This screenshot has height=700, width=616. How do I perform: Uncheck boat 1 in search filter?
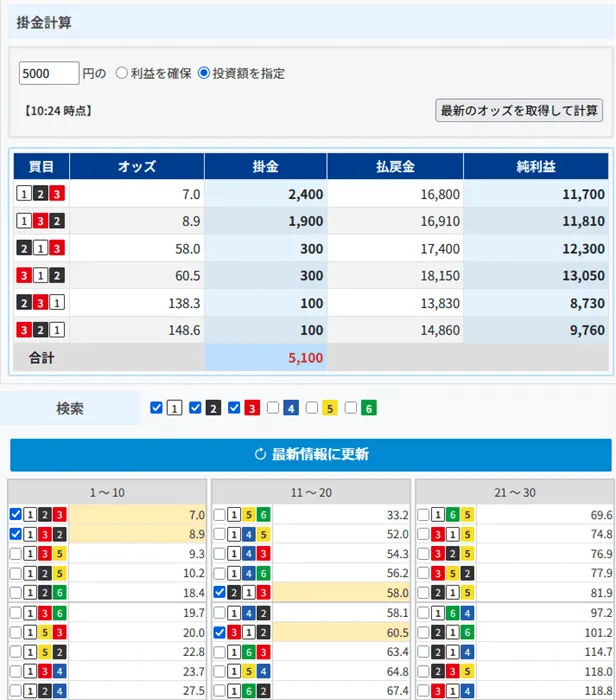click(156, 408)
